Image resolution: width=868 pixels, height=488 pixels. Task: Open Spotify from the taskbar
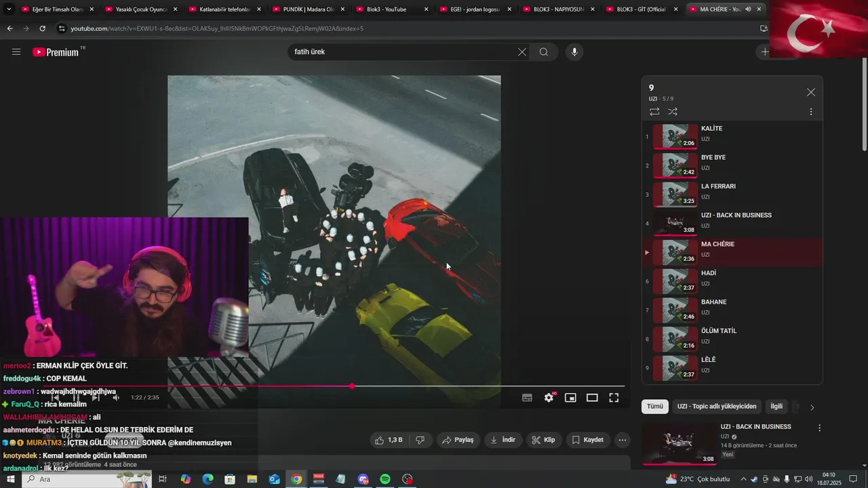click(385, 479)
